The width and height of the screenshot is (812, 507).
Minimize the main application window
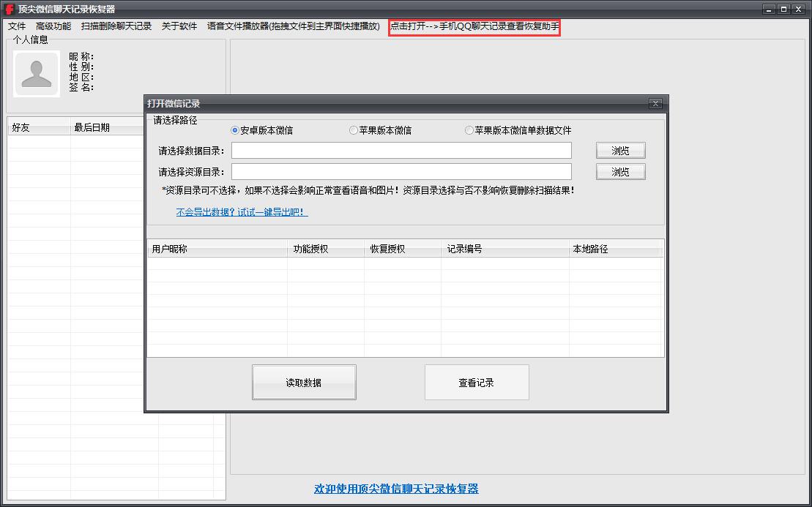coord(769,9)
